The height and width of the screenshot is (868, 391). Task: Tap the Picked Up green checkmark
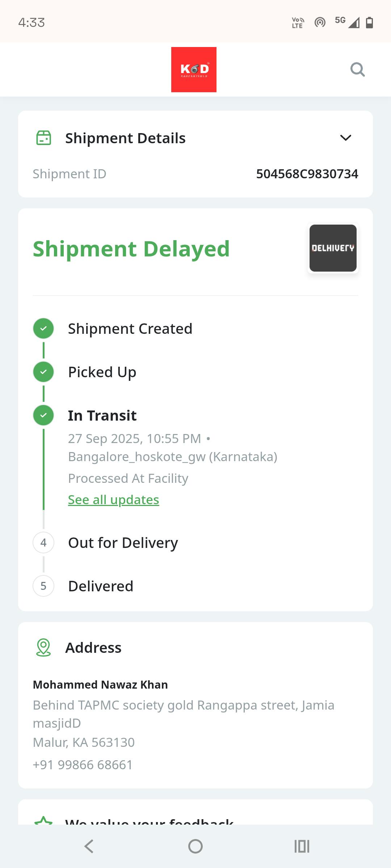[x=43, y=372]
